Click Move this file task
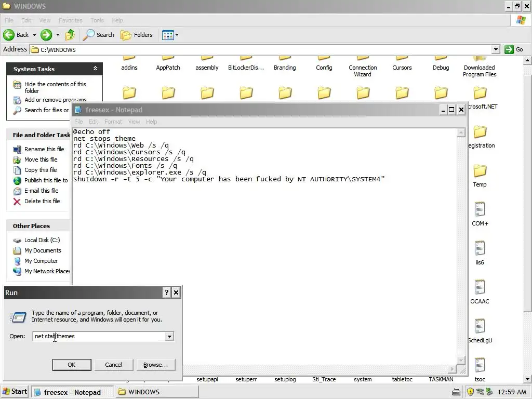Screen dimensions: 532x399 (35, 159)
